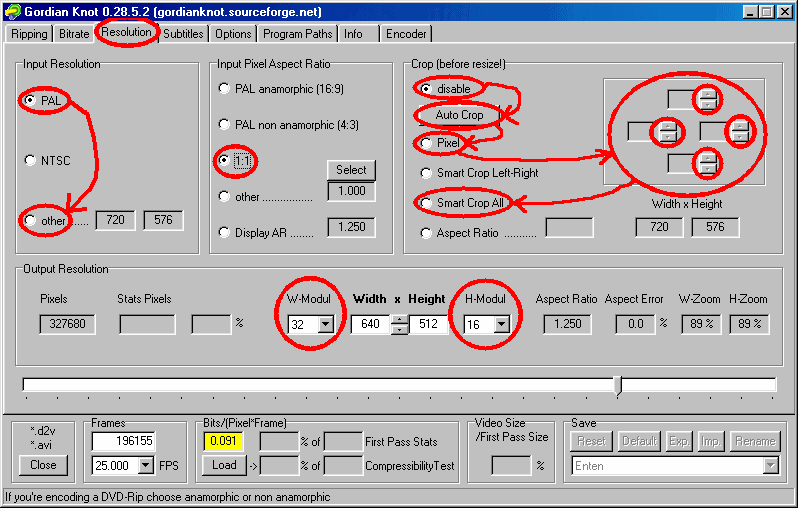Click the Gordian Knot title bar icon
The image size is (798, 508).
point(13,11)
